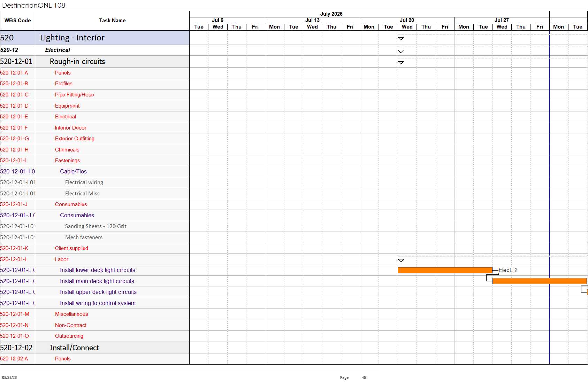Select the Jul 13 week header

(x=312, y=20)
